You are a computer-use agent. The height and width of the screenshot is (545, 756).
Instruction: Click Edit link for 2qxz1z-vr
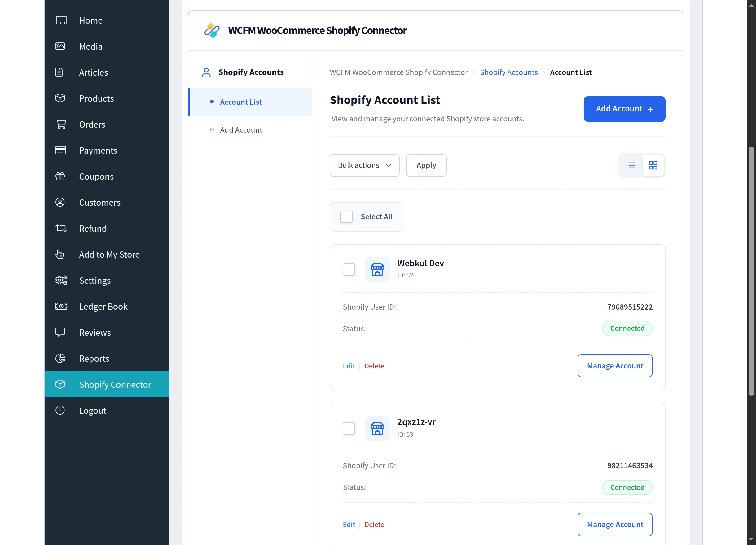pyautogui.click(x=349, y=524)
